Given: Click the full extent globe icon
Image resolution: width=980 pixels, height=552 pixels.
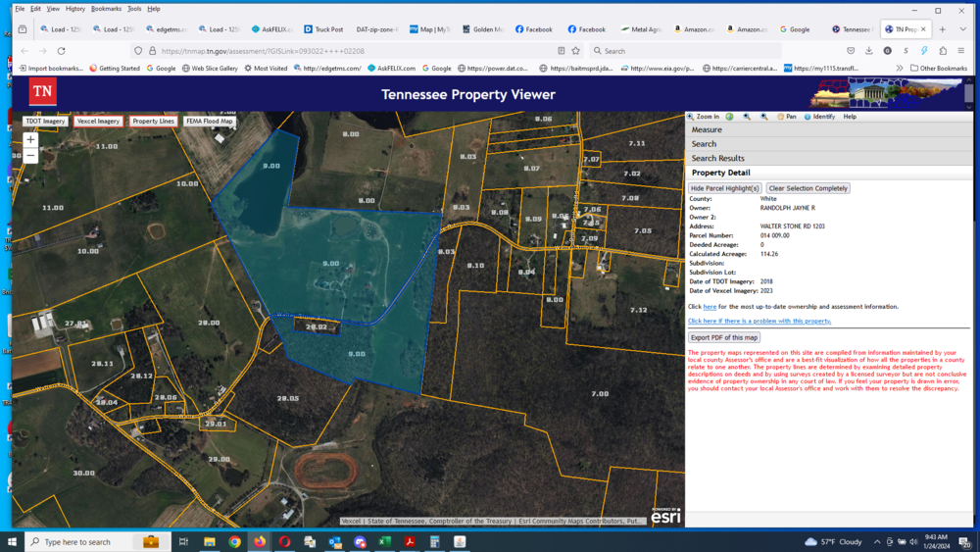Looking at the screenshot, I should click(x=729, y=117).
